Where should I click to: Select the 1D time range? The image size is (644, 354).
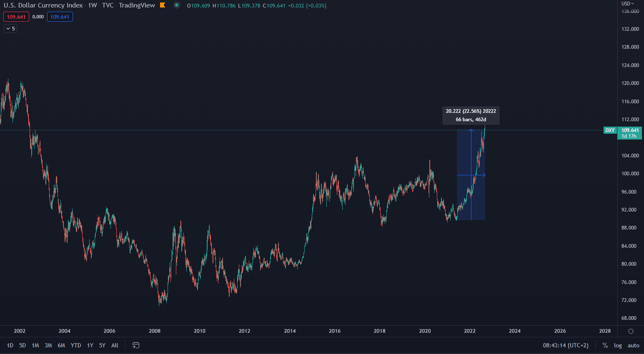point(10,345)
